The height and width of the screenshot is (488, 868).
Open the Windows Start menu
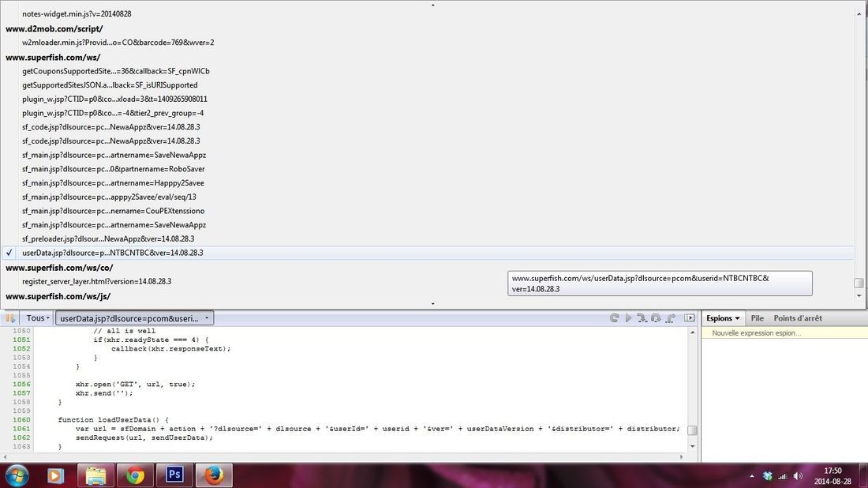click(17, 476)
